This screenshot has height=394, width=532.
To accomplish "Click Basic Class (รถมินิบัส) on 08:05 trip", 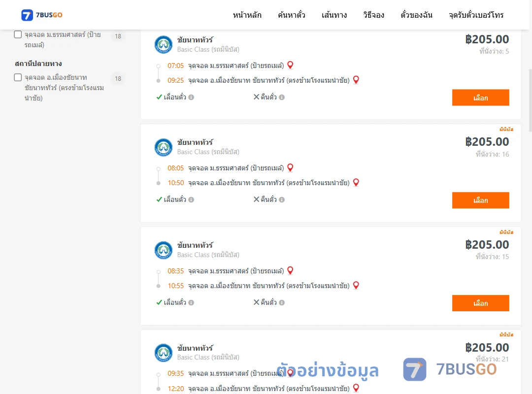I will click(x=208, y=152).
